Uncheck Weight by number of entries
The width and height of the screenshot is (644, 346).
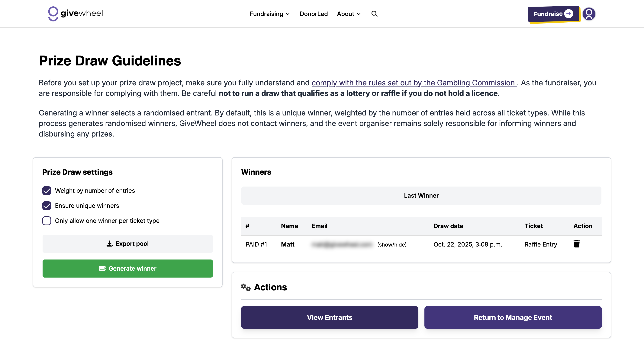pyautogui.click(x=47, y=190)
